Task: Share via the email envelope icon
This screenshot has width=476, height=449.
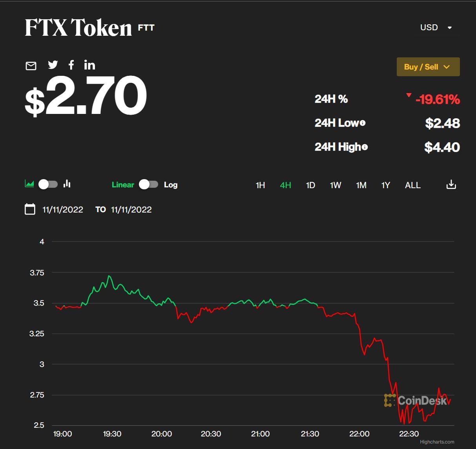Action: point(31,66)
